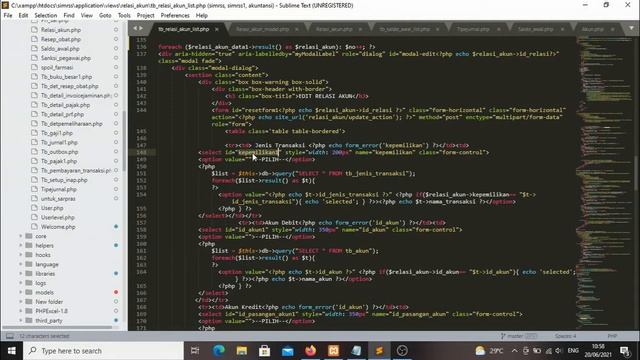Switch to the Tipejurnal.php tab
This screenshot has width=640, height=360.
click(x=473, y=29)
